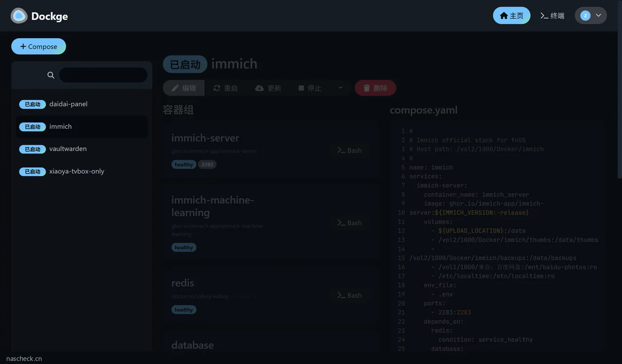This screenshot has width=622, height=364.
Task: Open Bash for redis container
Action: pos(349,295)
